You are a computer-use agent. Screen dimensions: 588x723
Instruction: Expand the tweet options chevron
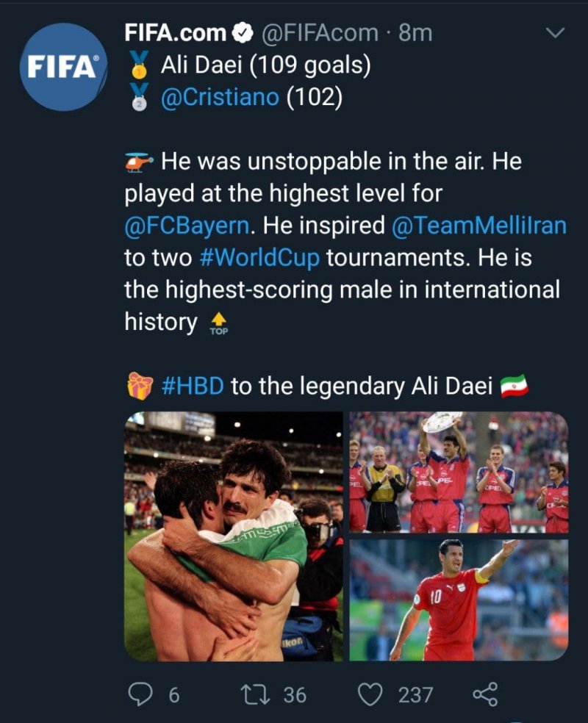(556, 33)
